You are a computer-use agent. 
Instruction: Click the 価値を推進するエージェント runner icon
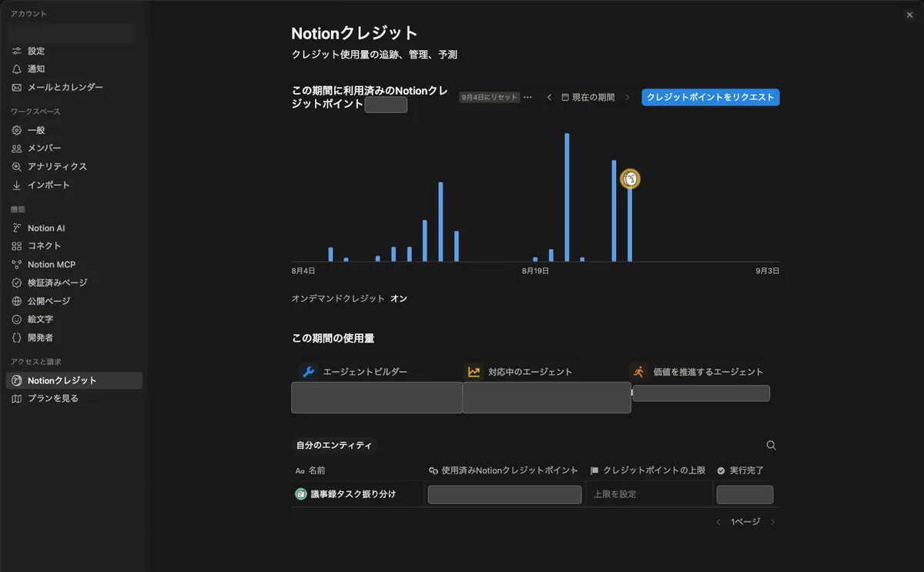[x=638, y=372]
